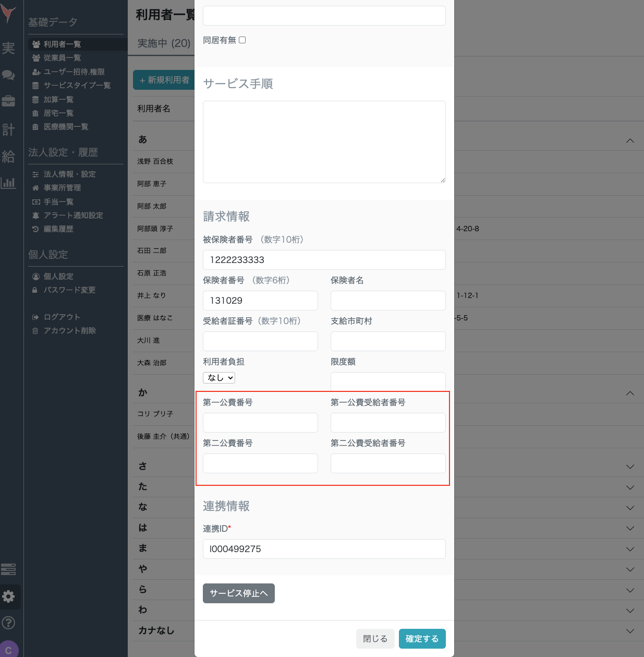Click the 閉じる button
This screenshot has width=644, height=657.
click(375, 639)
